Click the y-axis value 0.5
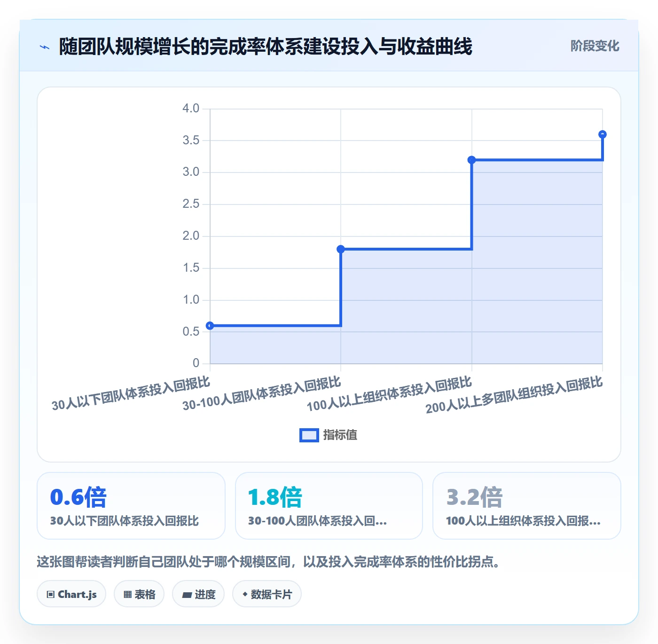 [x=191, y=332]
